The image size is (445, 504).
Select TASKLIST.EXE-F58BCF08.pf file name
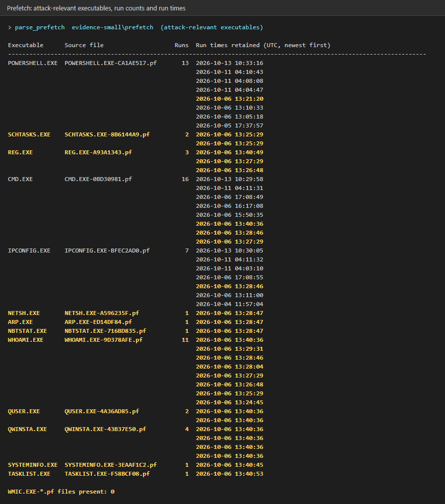(107, 474)
